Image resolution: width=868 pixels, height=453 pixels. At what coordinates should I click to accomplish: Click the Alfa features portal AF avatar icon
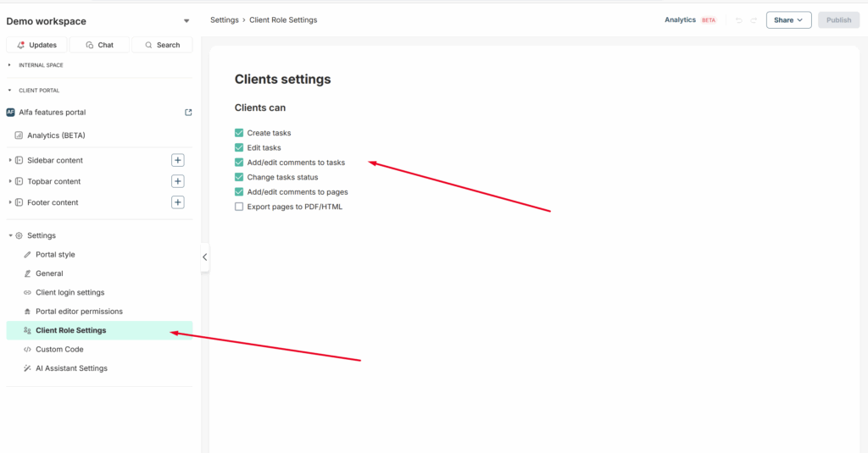click(x=10, y=113)
